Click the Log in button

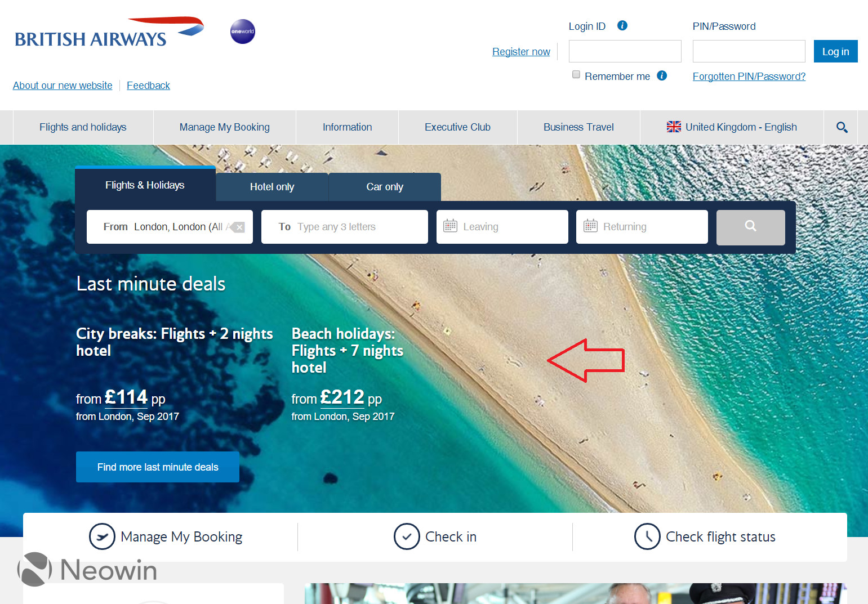[835, 51]
